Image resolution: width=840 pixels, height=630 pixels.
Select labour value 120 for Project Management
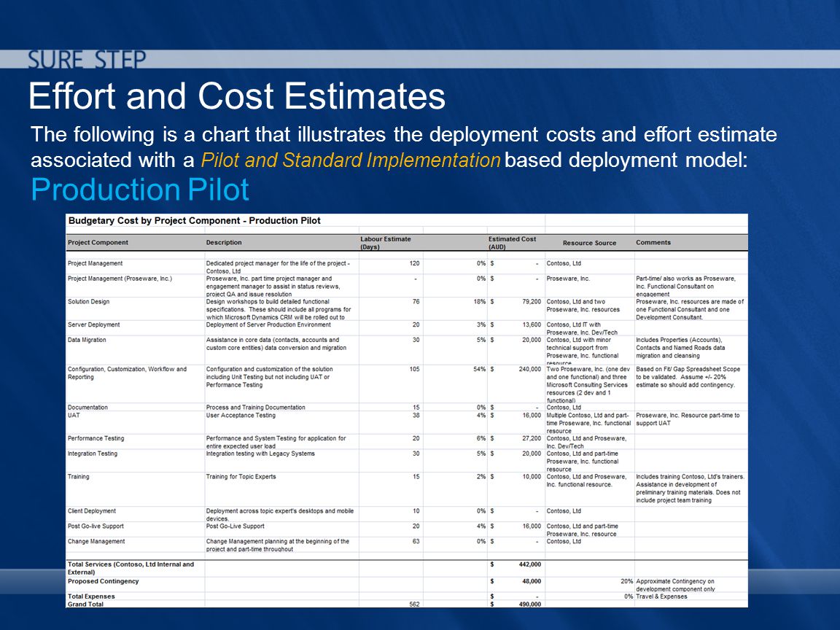click(414, 263)
